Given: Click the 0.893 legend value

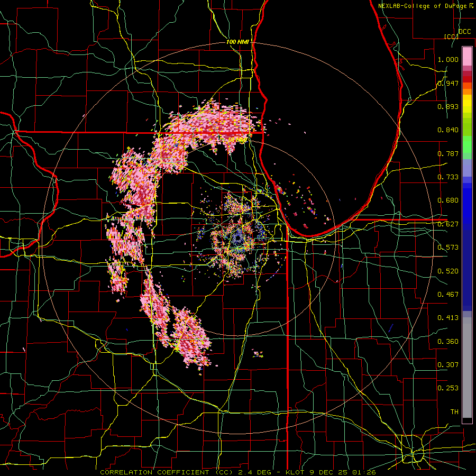Looking at the screenshot, I should [448, 106].
